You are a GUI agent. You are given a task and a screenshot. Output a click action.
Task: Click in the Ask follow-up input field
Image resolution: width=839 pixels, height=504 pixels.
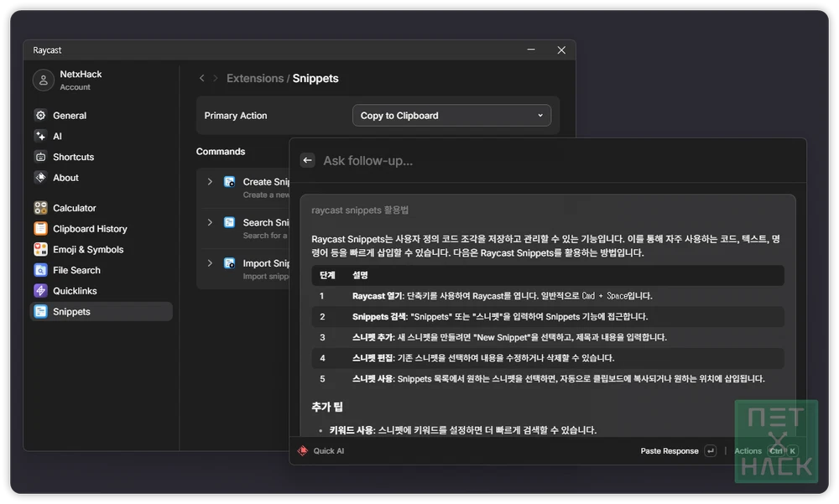pyautogui.click(x=562, y=160)
